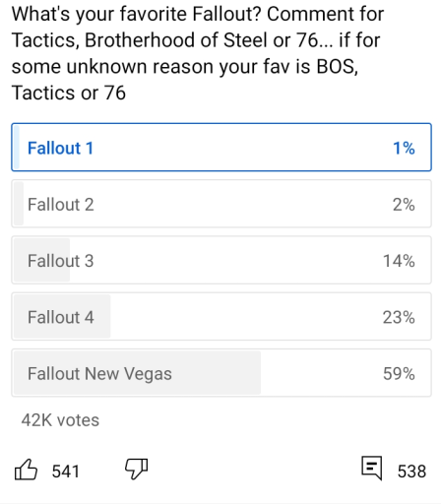The height and width of the screenshot is (504, 441).
Task: Click the 2% result on Fallout 2
Action: point(404,205)
